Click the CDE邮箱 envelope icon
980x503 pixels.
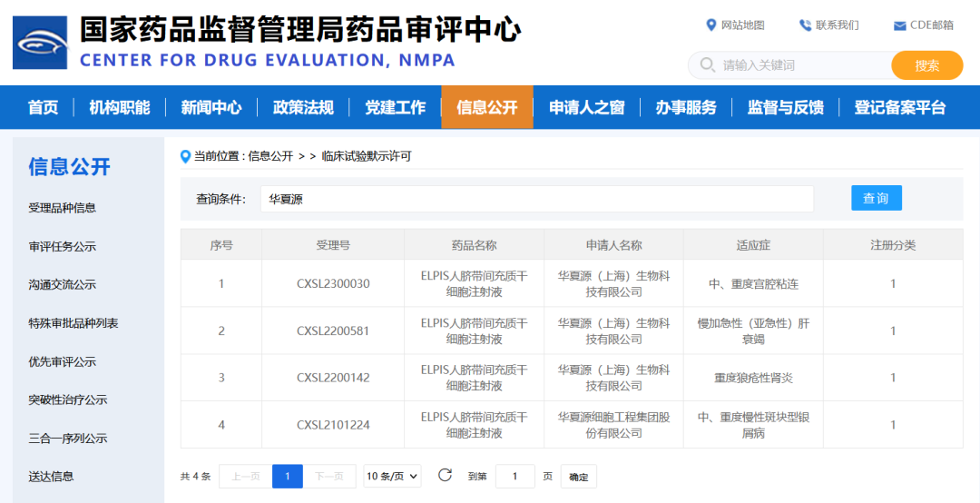click(x=899, y=25)
